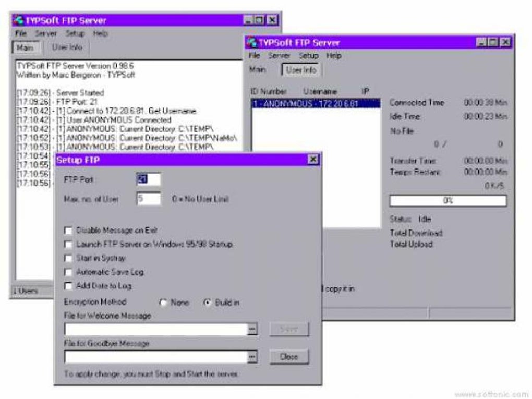The image size is (532, 399).
Task: Click the Total Download label
Action: [x=416, y=233]
